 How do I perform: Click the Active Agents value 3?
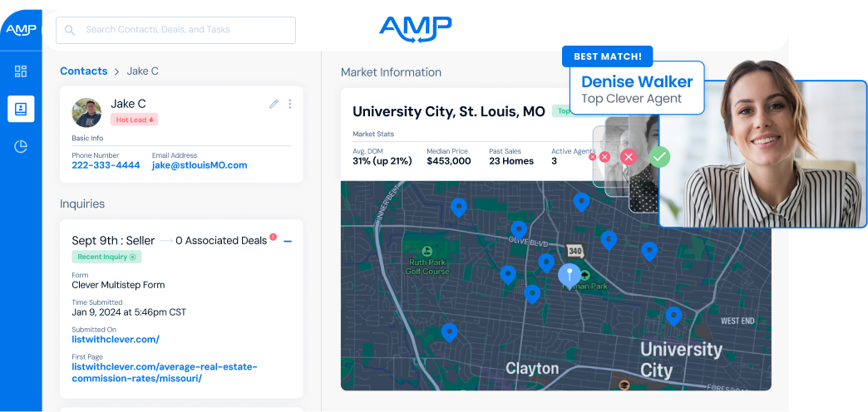click(554, 161)
